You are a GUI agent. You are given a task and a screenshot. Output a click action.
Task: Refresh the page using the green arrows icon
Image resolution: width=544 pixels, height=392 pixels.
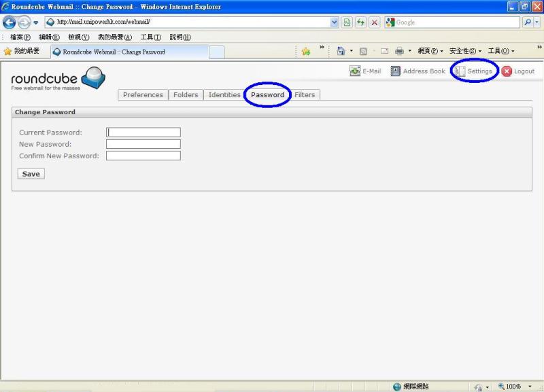(x=361, y=22)
